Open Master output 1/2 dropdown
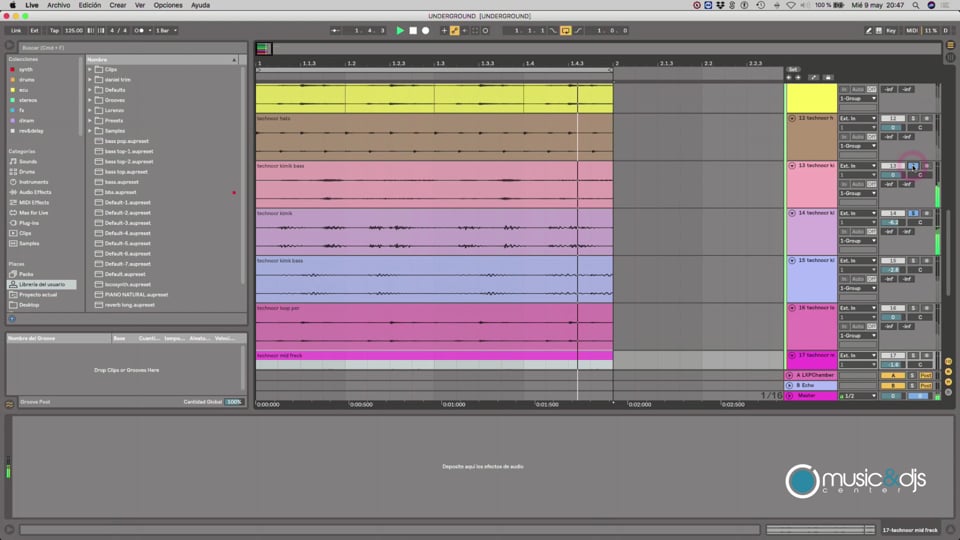The height and width of the screenshot is (540, 960). (x=858, y=396)
